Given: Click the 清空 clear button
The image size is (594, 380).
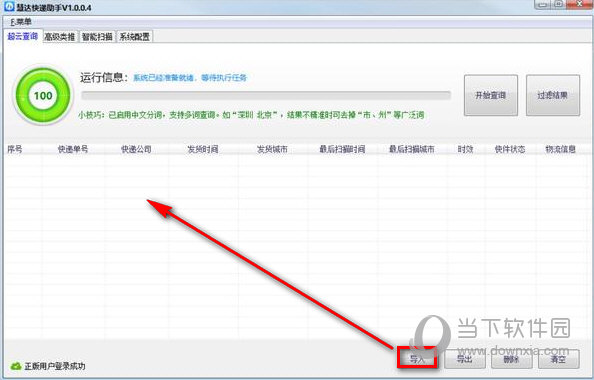Looking at the screenshot, I should pos(558,359).
